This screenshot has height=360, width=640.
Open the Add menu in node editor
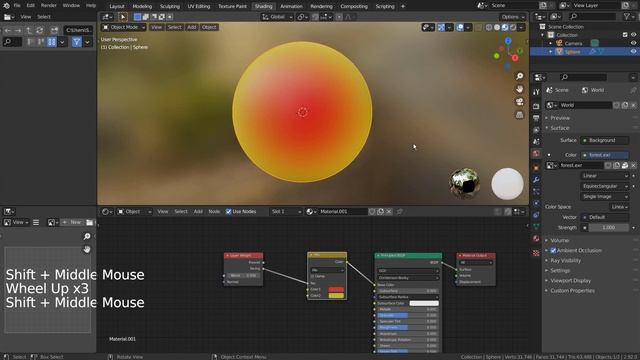pyautogui.click(x=198, y=211)
